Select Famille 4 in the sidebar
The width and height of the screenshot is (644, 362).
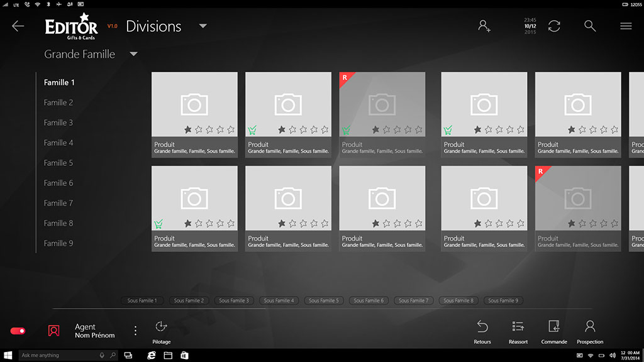(x=58, y=143)
